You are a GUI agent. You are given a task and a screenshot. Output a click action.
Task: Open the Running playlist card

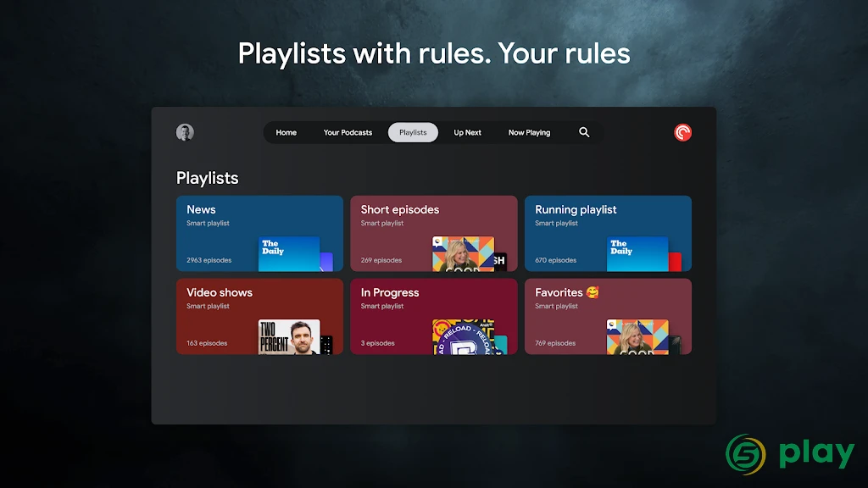tap(608, 234)
